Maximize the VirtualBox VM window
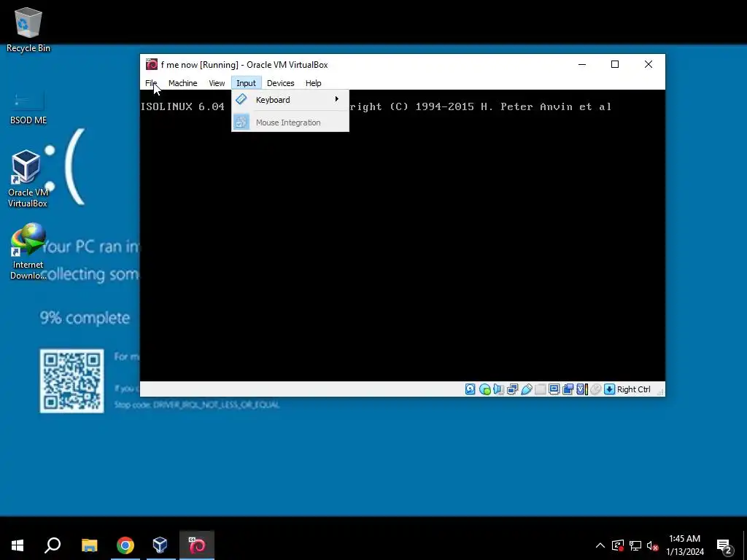The width and height of the screenshot is (747, 560). (615, 64)
